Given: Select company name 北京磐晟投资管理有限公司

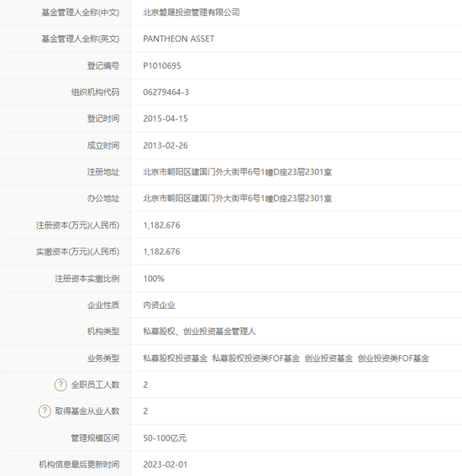Looking at the screenshot, I should click(x=192, y=13).
